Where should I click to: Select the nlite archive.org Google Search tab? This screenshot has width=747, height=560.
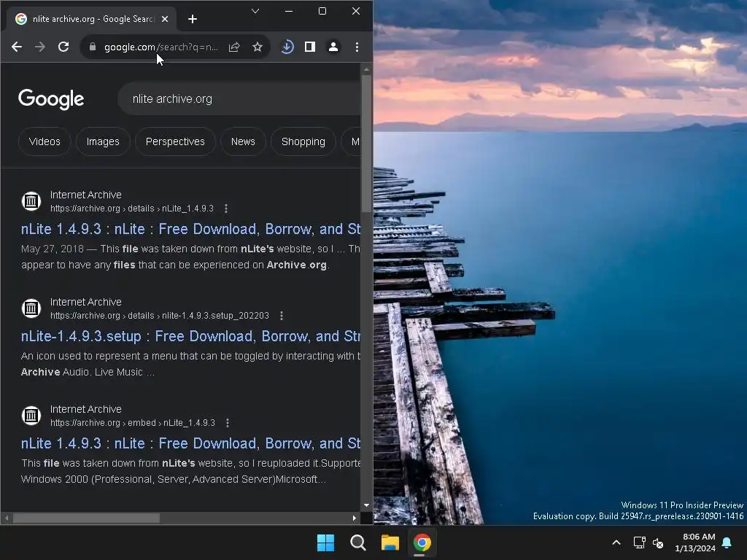(91, 19)
